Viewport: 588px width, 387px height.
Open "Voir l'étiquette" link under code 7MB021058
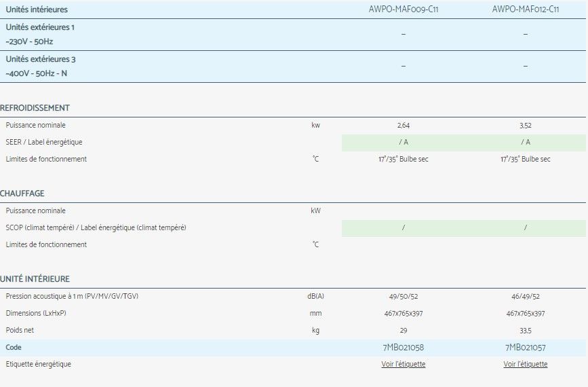click(404, 364)
